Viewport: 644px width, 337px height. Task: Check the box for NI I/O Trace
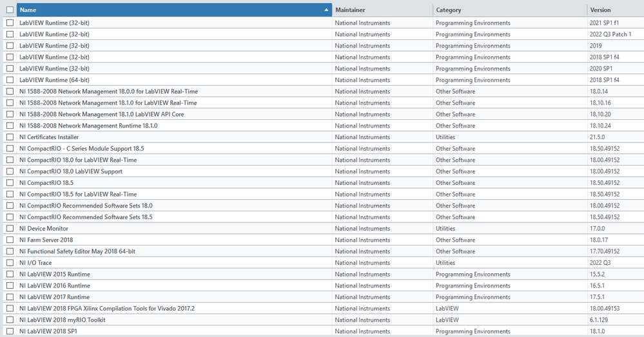10,263
